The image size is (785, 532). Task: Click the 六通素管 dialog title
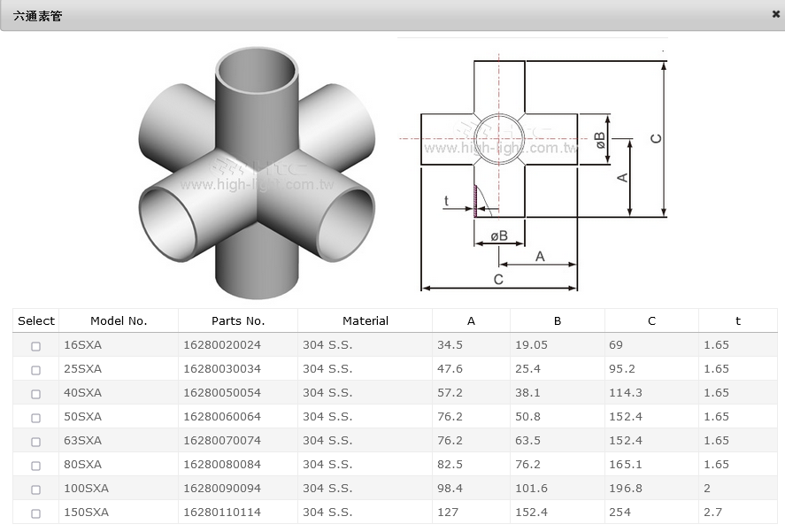coord(38,16)
